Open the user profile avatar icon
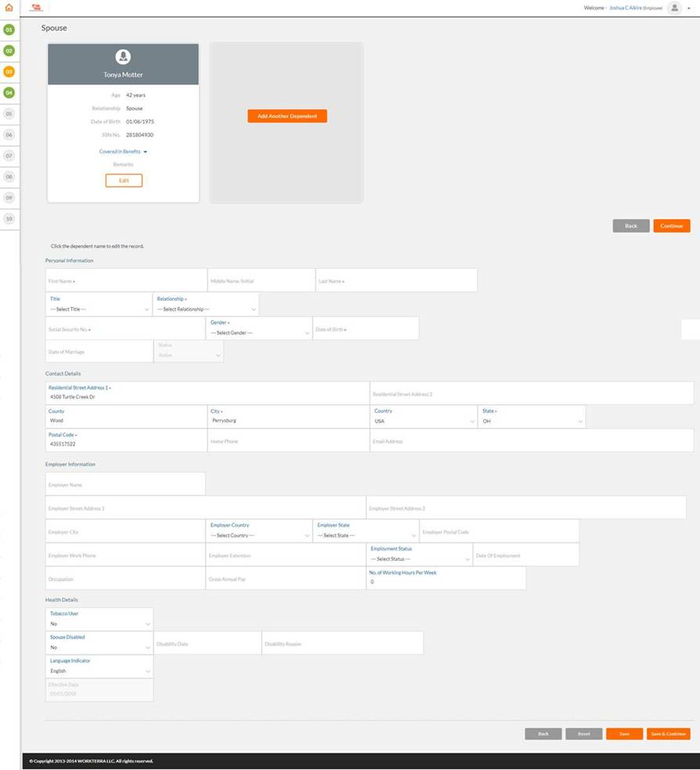The image size is (700, 770). (x=673, y=8)
